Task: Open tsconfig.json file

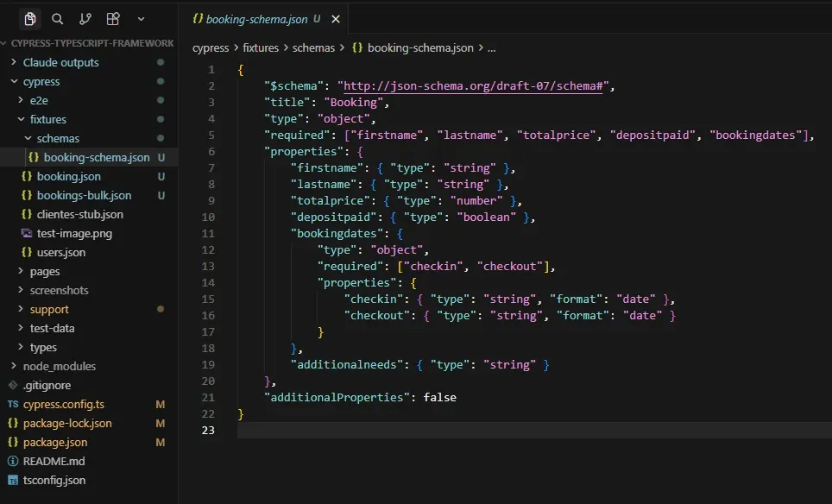Action: pyautogui.click(x=89, y=481)
